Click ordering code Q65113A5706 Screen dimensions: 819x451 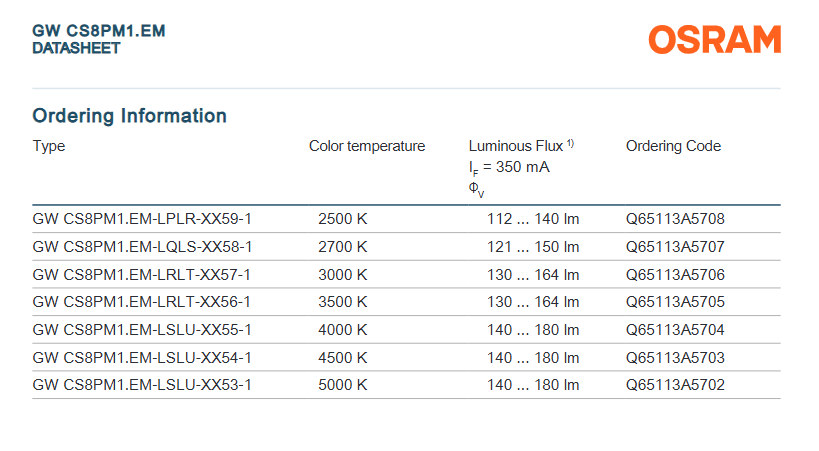point(675,275)
